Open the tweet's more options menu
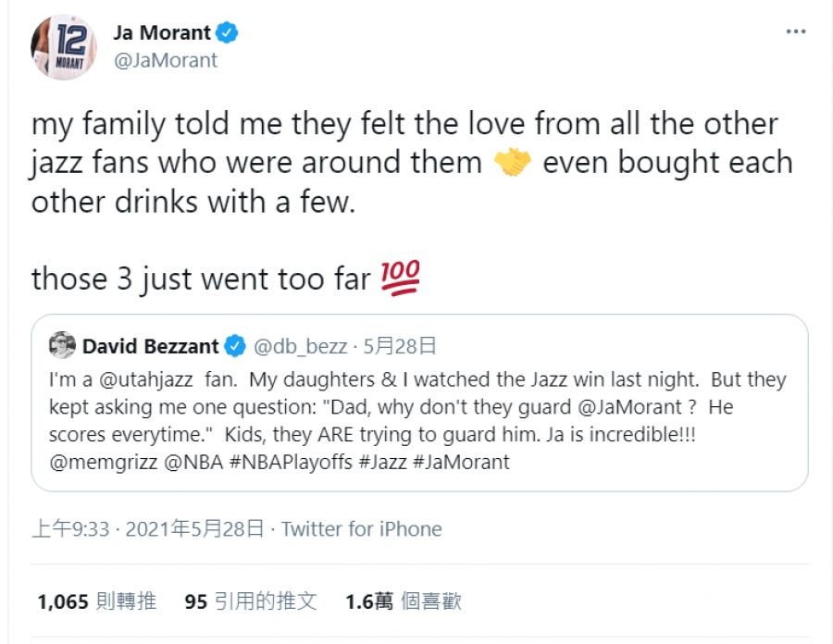 click(795, 31)
